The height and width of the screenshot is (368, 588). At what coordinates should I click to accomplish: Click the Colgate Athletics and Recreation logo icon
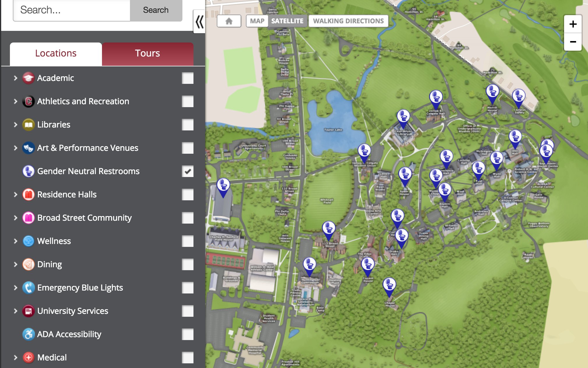point(28,101)
